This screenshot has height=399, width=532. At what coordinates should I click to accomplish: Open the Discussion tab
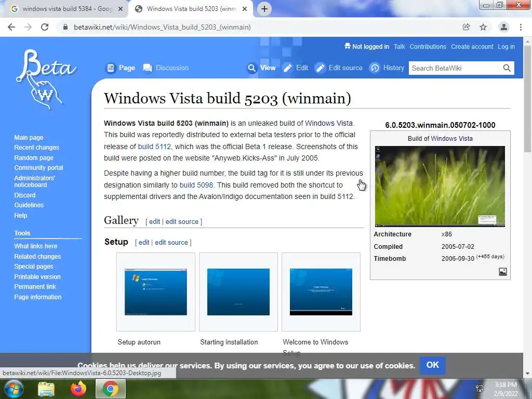click(x=166, y=68)
